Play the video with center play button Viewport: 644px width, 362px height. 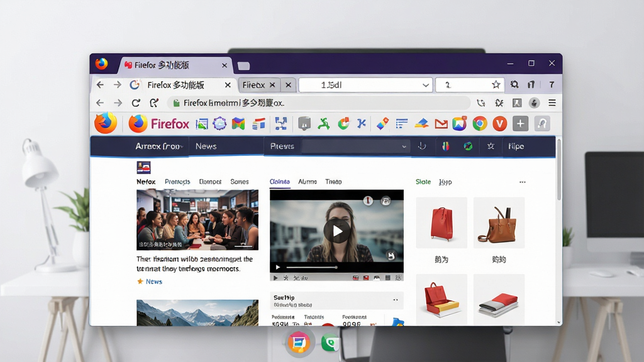(x=337, y=231)
